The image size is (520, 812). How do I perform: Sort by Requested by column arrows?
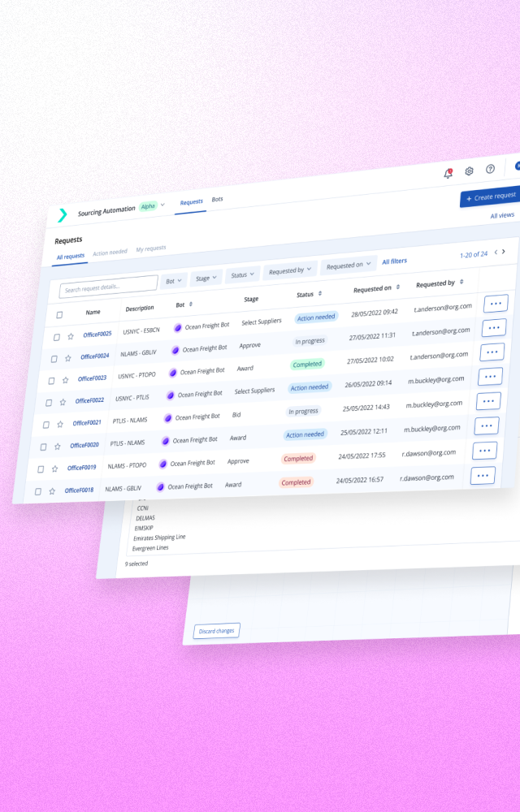[461, 282]
